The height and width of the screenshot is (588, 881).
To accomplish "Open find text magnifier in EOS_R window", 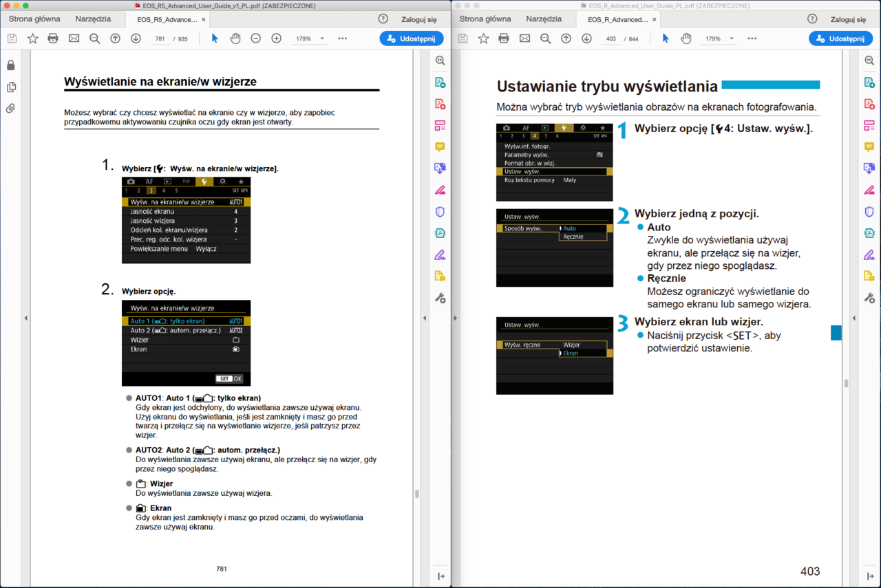I will pos(545,39).
